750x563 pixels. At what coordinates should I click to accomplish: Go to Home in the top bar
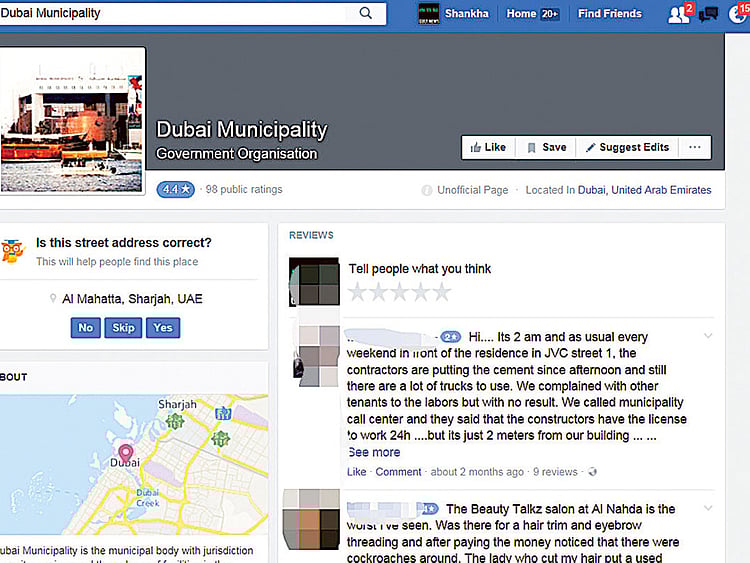tap(521, 14)
